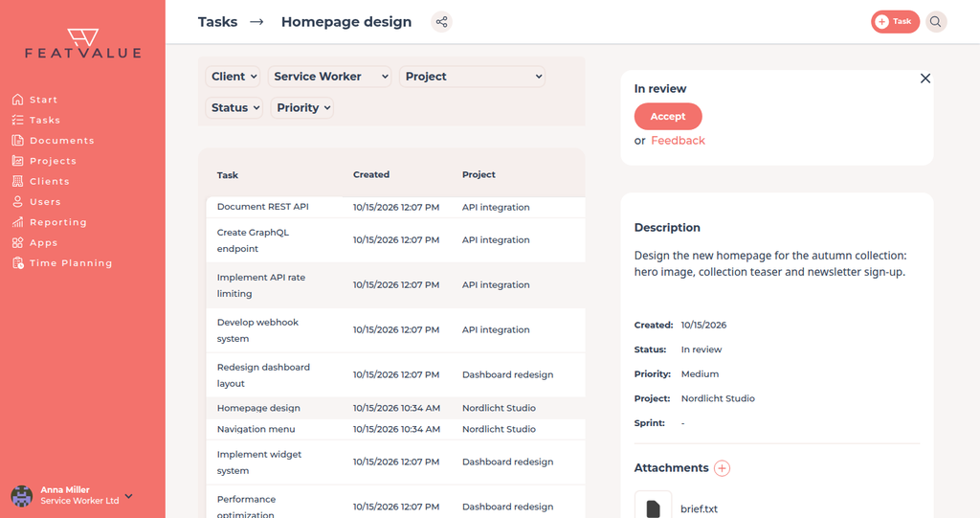
Task: Sort by the Task column header
Action: click(x=228, y=175)
